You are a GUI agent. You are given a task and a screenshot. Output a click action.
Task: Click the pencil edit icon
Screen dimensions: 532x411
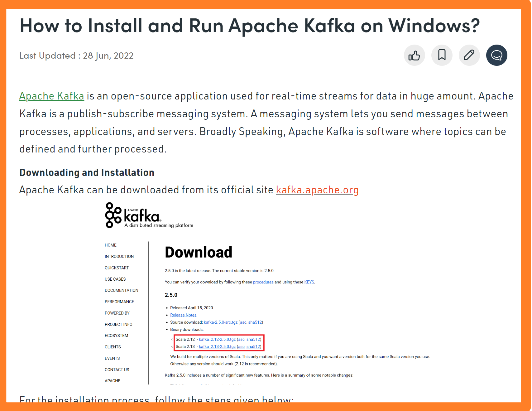point(469,55)
